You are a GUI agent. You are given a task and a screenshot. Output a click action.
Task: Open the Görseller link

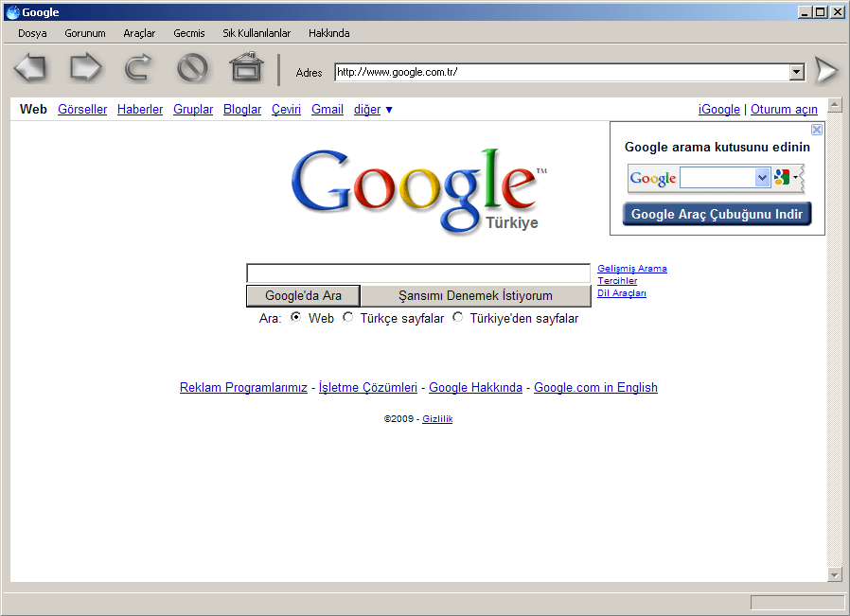82,110
